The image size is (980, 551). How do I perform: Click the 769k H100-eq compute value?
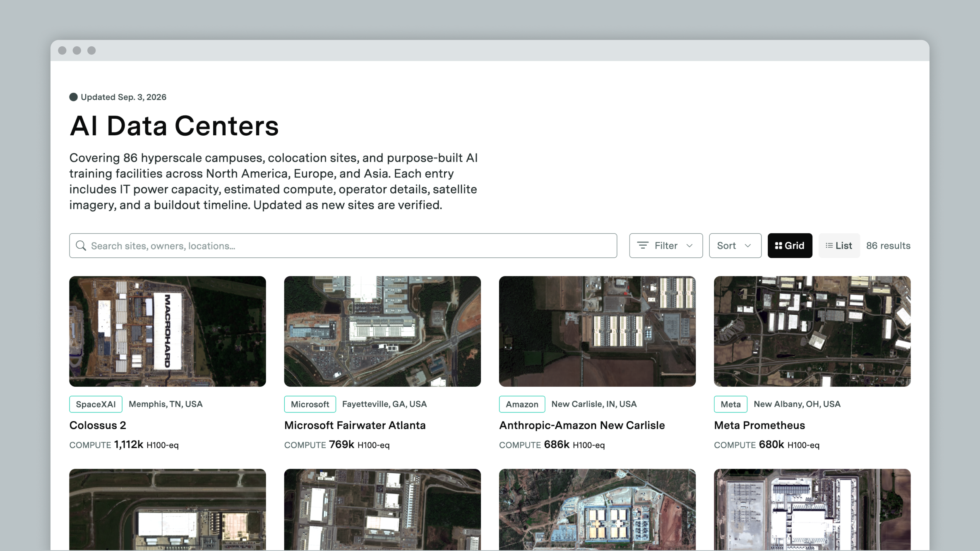359,445
